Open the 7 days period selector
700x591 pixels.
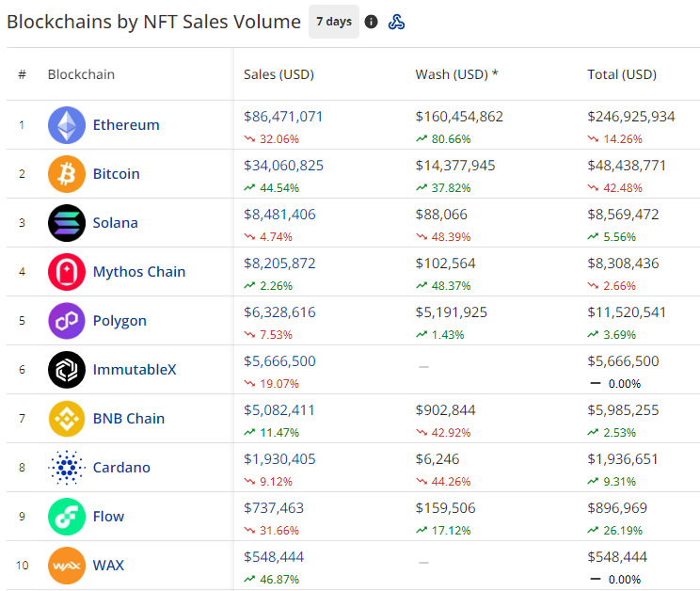click(333, 22)
